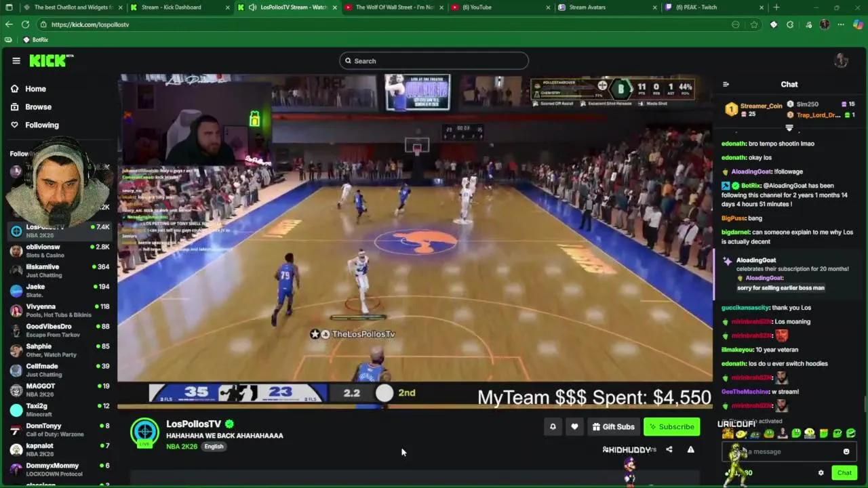The height and width of the screenshot is (488, 868).
Task: Open kapnalot channel in sidebar
Action: tap(60, 449)
